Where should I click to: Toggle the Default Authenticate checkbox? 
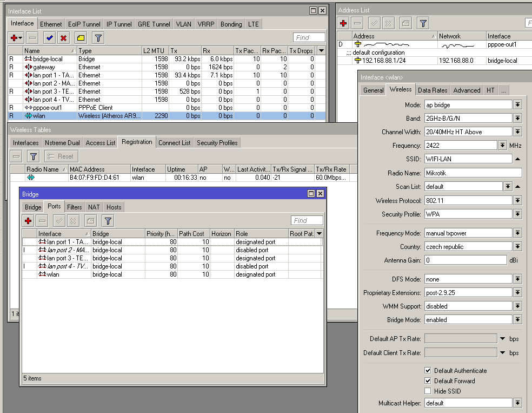coord(428,371)
